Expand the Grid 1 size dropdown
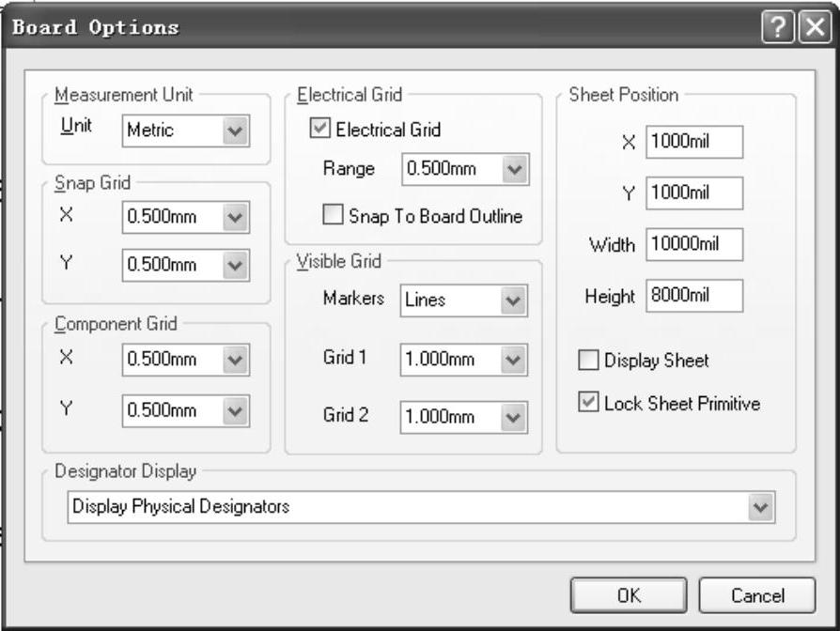The image size is (840, 631). tap(464, 360)
